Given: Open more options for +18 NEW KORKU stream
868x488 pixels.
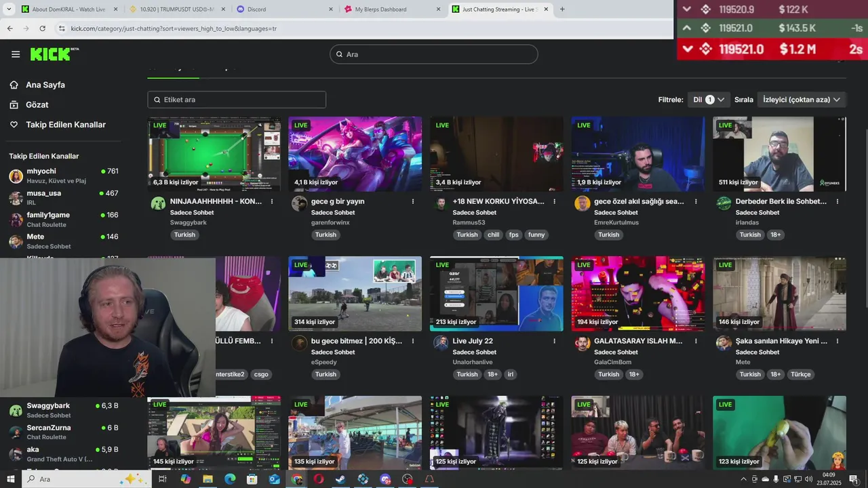Looking at the screenshot, I should pyautogui.click(x=555, y=201).
